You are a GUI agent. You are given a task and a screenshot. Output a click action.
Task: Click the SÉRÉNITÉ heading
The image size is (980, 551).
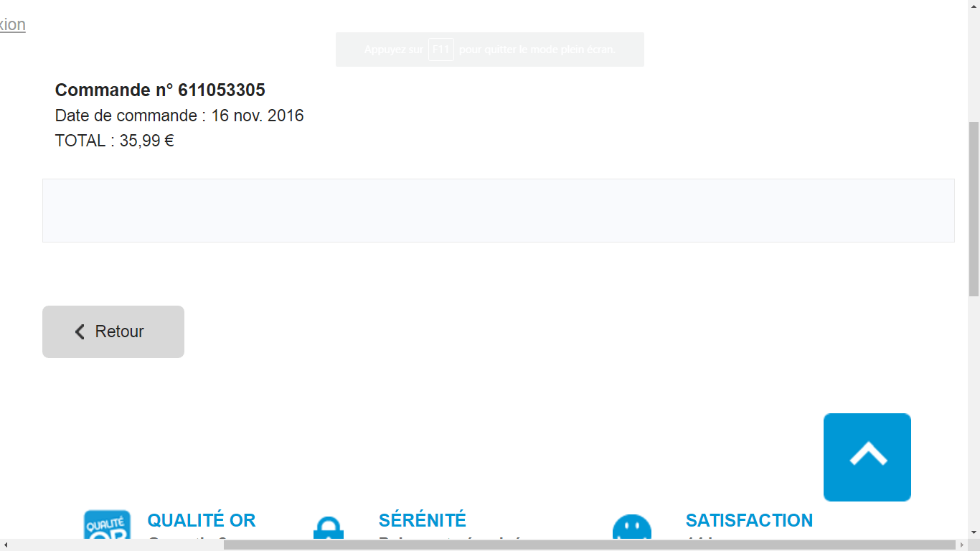[x=422, y=520]
